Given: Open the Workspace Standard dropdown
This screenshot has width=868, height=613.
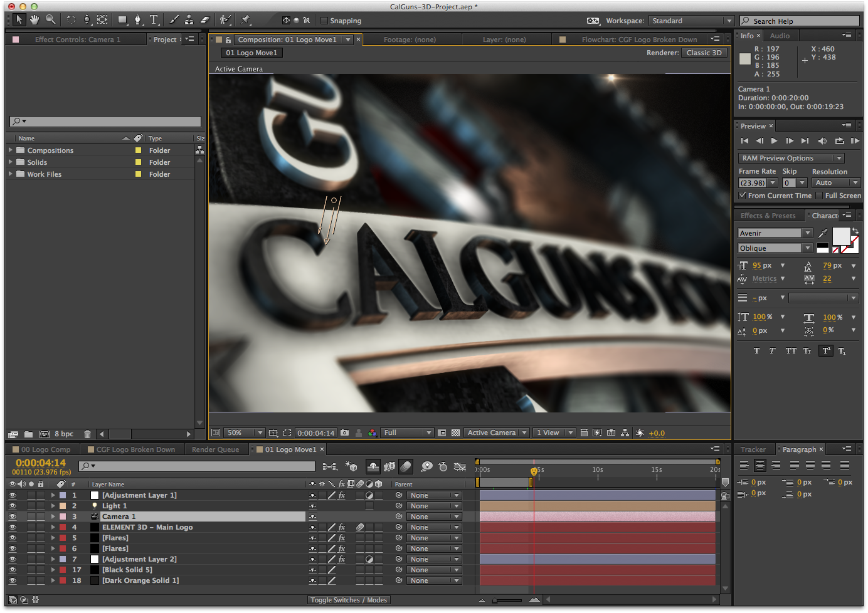Looking at the screenshot, I should [x=691, y=21].
